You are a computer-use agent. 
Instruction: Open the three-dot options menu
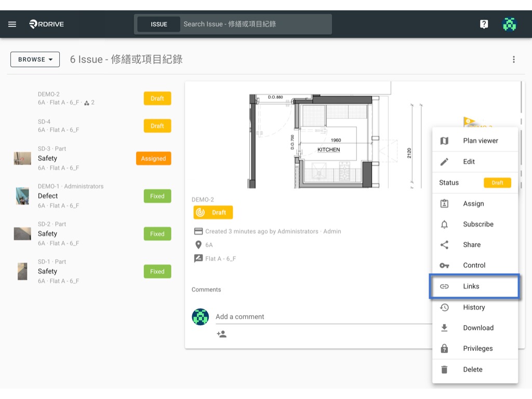tap(514, 59)
